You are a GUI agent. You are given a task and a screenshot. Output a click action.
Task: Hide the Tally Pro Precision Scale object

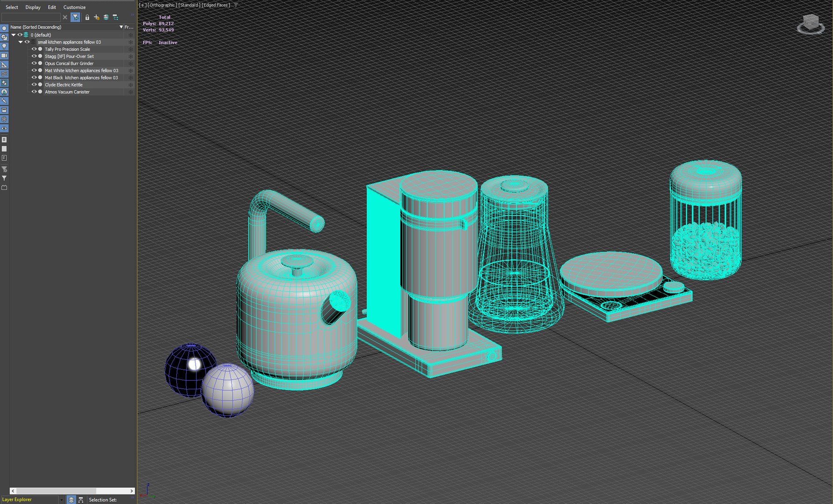34,49
